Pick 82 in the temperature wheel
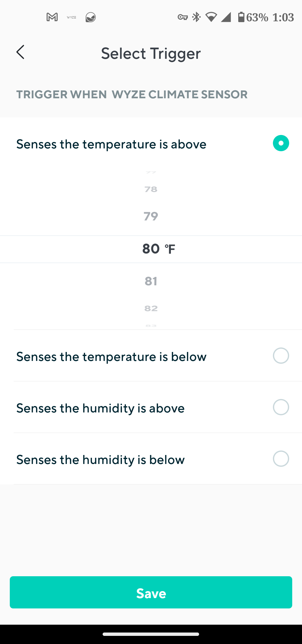 point(151,308)
